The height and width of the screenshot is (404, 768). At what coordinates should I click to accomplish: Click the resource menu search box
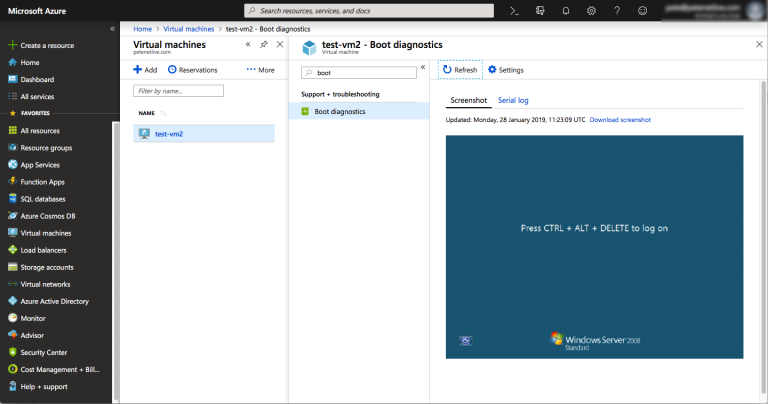[x=359, y=72]
